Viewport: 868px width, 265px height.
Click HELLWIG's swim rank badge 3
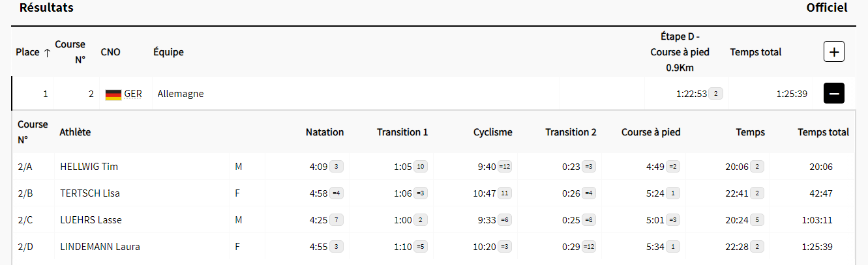tap(336, 167)
